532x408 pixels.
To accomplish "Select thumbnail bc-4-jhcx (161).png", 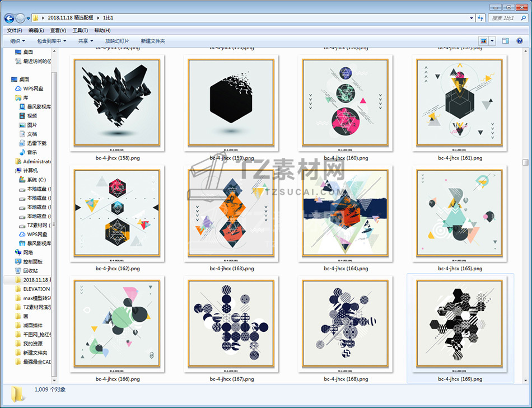I will point(459,102).
